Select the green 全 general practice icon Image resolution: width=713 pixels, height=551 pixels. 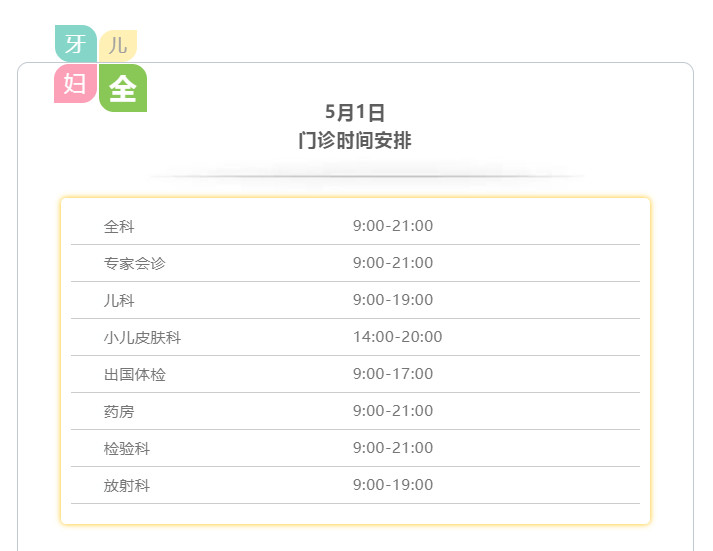123,88
